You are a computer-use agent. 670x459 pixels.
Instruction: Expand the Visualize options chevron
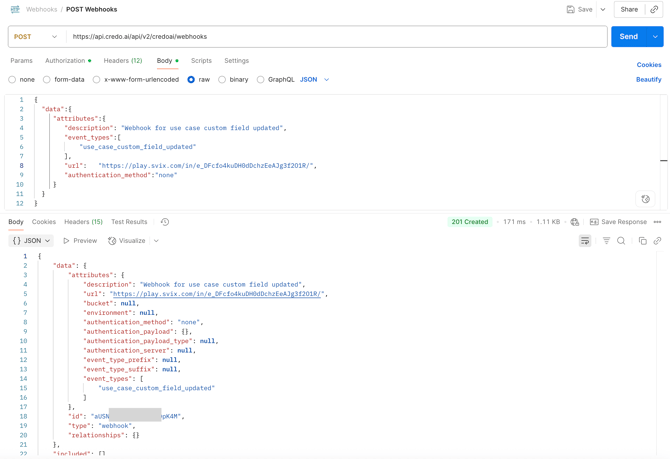(x=156, y=241)
